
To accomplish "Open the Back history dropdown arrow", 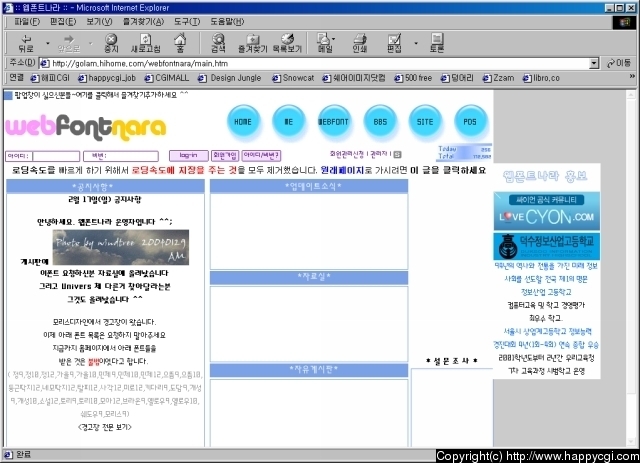I will coord(48,43).
